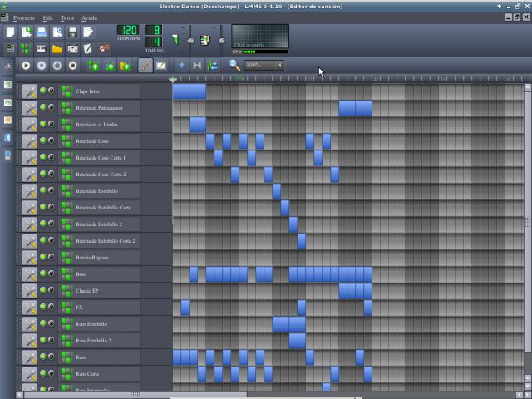The height and width of the screenshot is (399, 532).
Task: Open the Proyecto menu
Action: point(24,18)
